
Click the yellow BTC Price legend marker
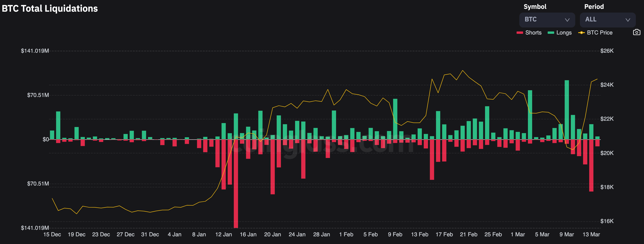[x=581, y=33]
